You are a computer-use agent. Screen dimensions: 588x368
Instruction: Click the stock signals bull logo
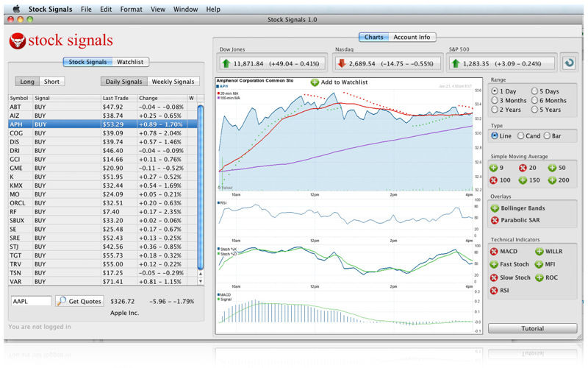point(17,40)
